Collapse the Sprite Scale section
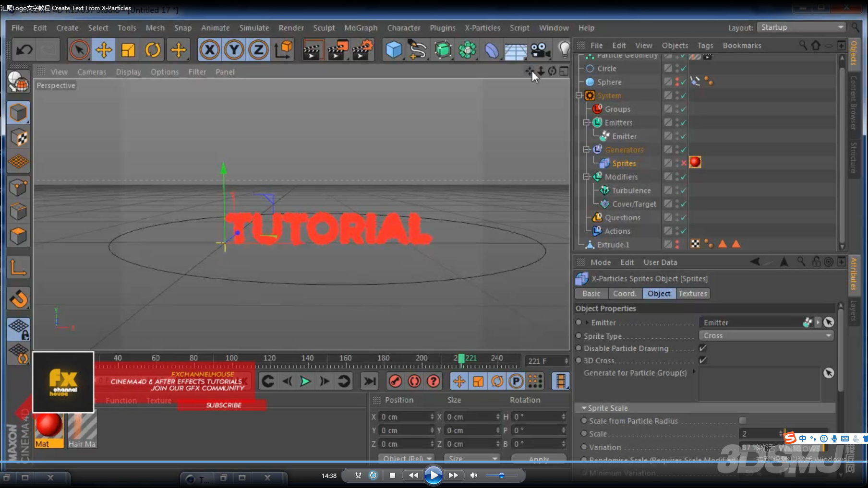The height and width of the screenshot is (488, 868). (584, 408)
